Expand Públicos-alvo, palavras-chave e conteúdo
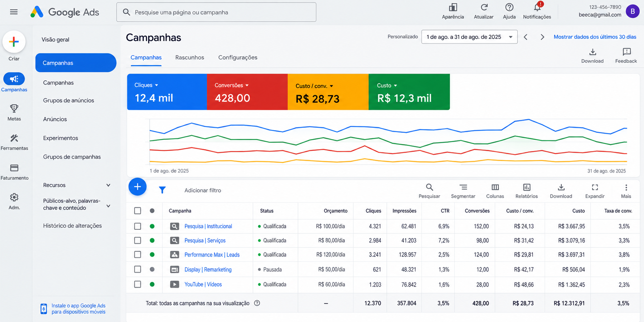The height and width of the screenshot is (322, 644). pyautogui.click(x=108, y=206)
